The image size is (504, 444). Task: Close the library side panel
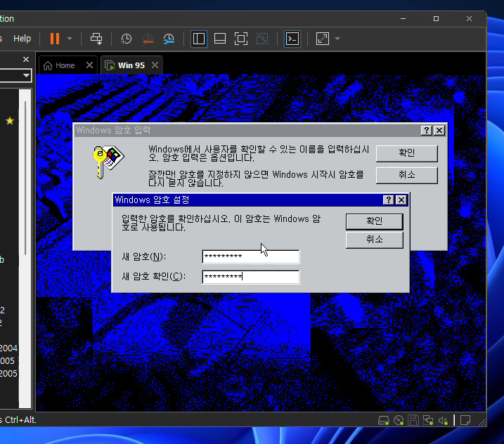point(26,60)
